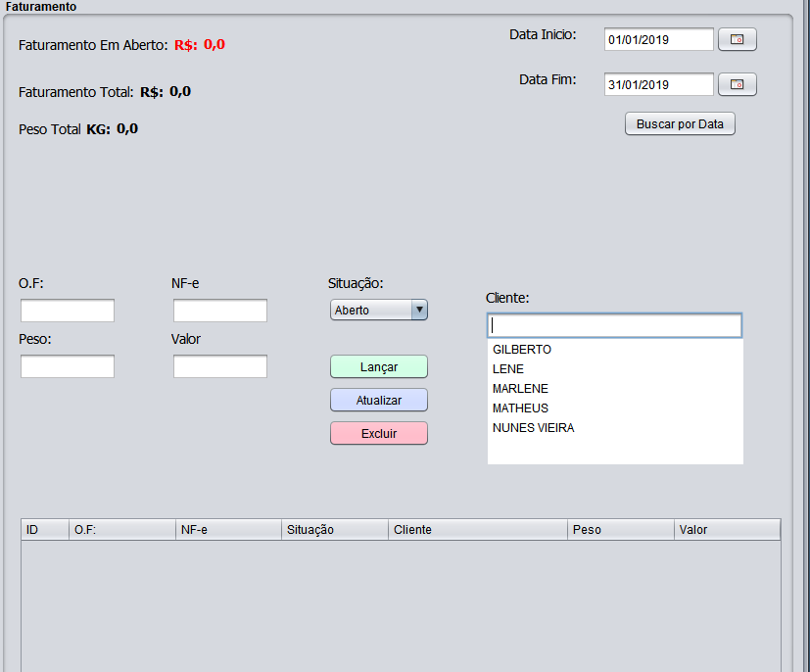The image size is (810, 672).
Task: Click the Peso input field
Action: [68, 366]
